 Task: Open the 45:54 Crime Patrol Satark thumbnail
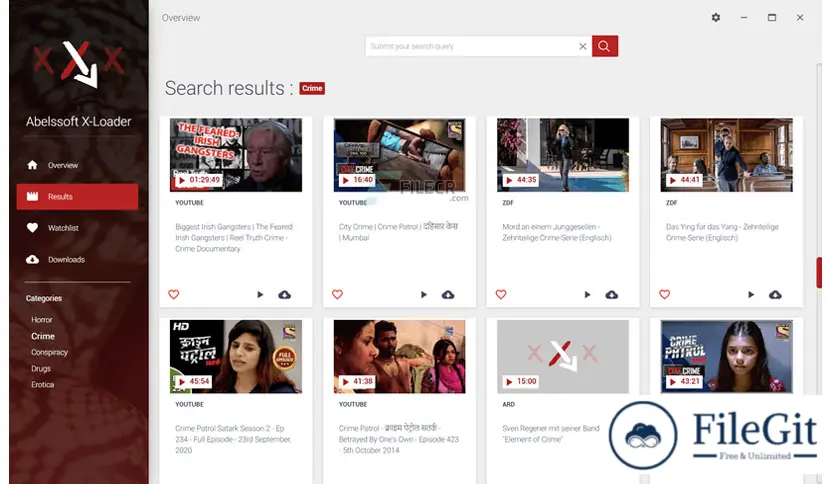[236, 357]
